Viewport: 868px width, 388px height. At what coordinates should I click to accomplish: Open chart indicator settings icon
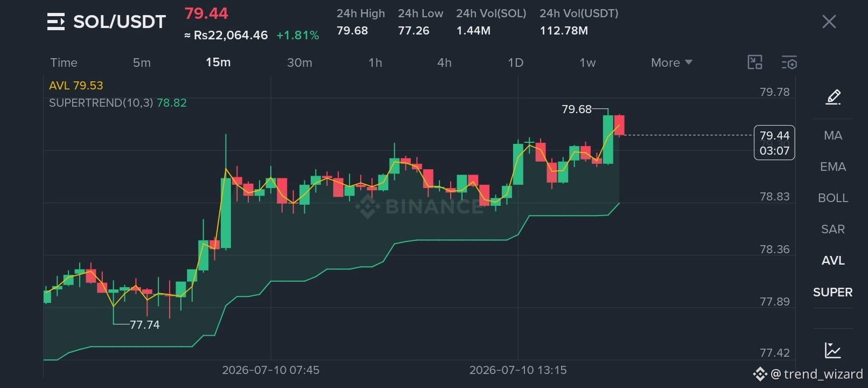tap(789, 63)
